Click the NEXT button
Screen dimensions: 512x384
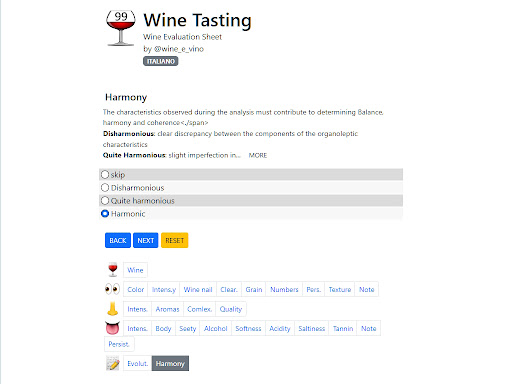146,240
